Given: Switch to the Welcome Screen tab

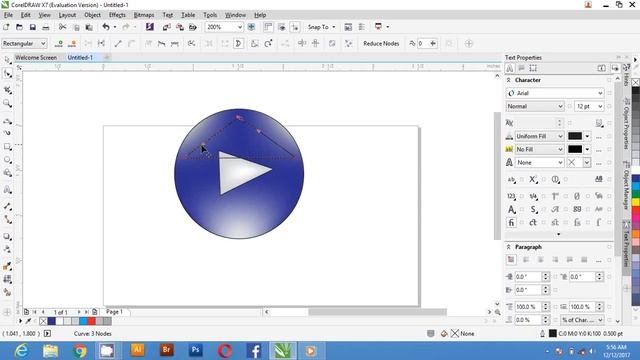Looking at the screenshot, I should (36, 58).
